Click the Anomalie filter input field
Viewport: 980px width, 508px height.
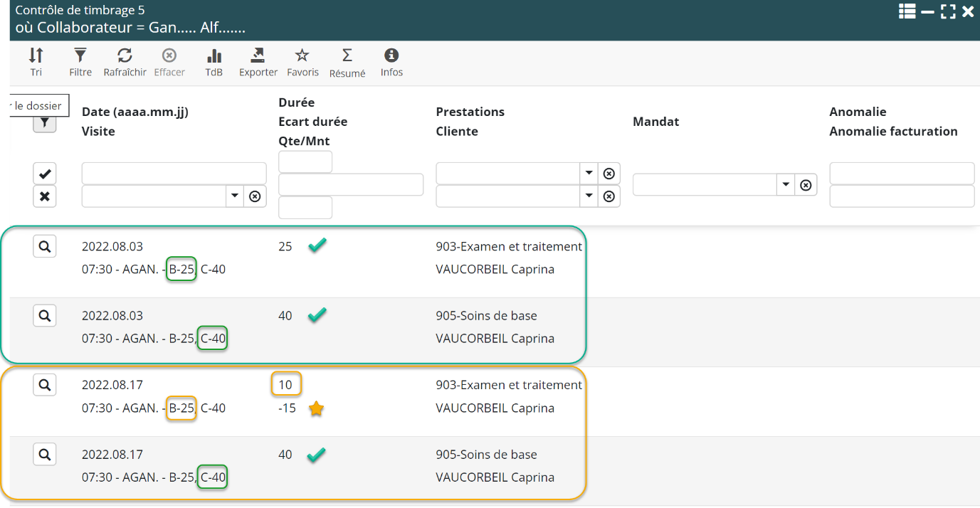click(901, 174)
